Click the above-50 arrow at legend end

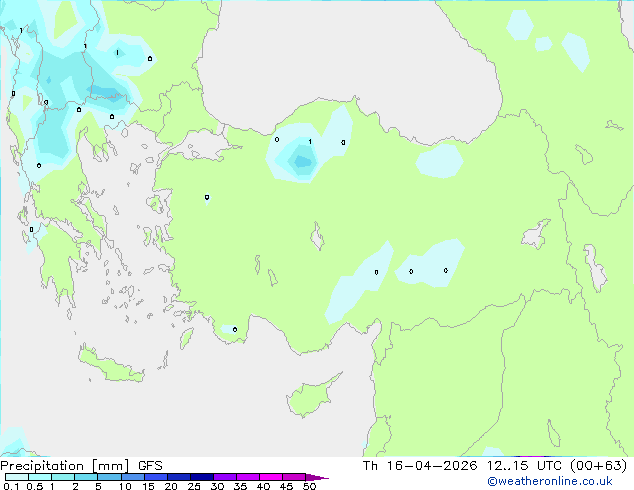[317, 477]
